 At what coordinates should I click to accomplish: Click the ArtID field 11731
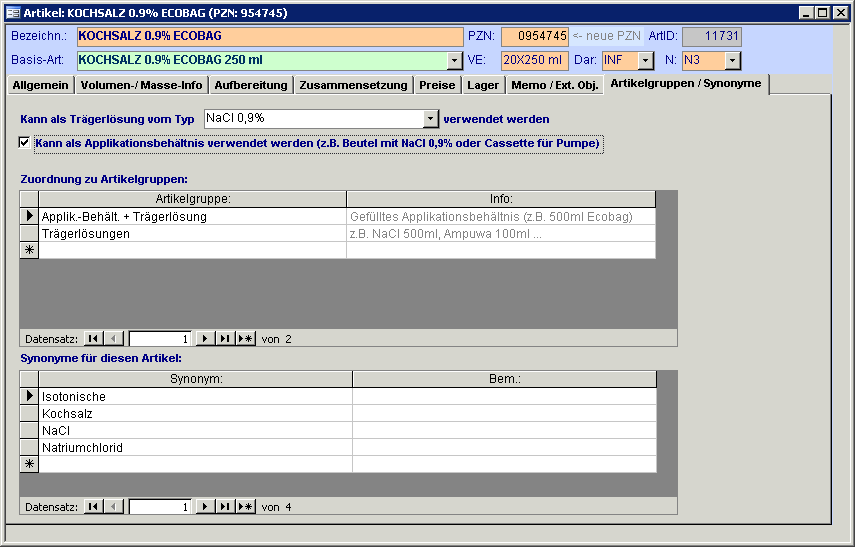[x=712, y=37]
